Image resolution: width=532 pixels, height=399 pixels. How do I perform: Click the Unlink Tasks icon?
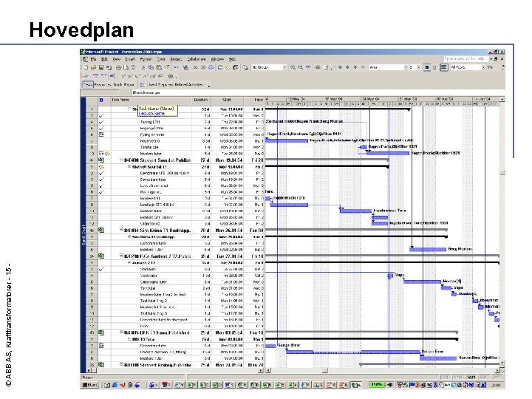[x=203, y=67]
